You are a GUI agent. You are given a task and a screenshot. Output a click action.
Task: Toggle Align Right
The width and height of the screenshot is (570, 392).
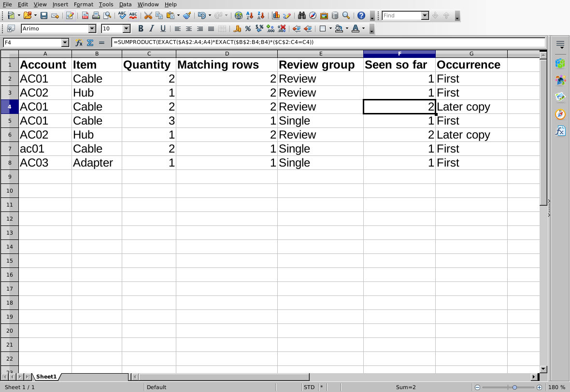pyautogui.click(x=200, y=28)
